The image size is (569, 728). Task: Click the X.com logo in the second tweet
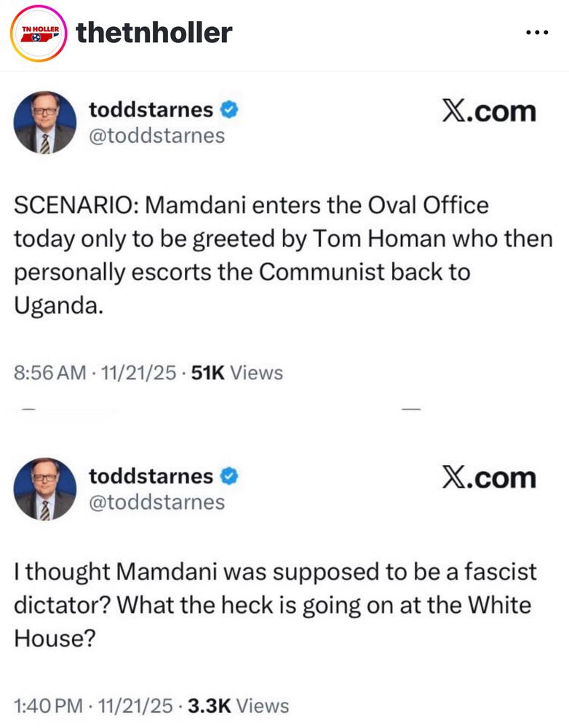[489, 478]
